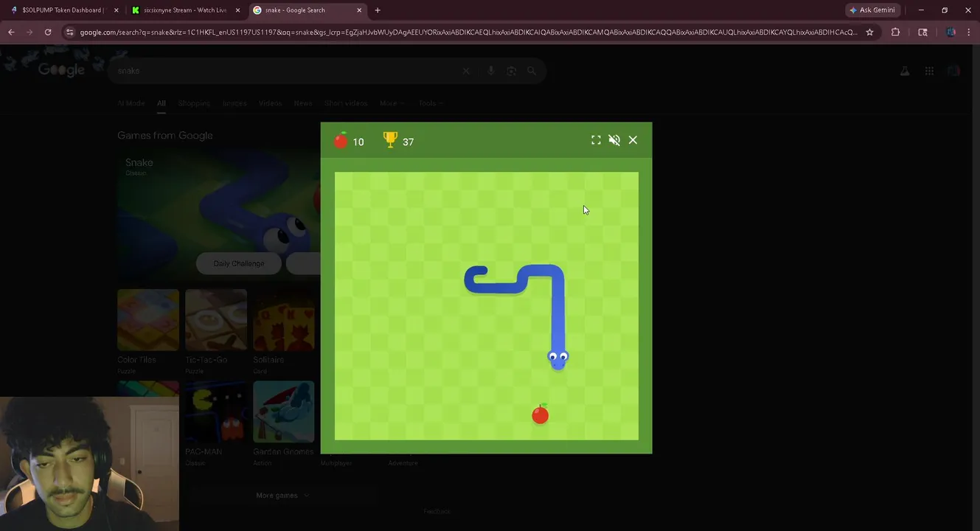The width and height of the screenshot is (980, 531).
Task: Open Shopping results tab
Action: [194, 103]
